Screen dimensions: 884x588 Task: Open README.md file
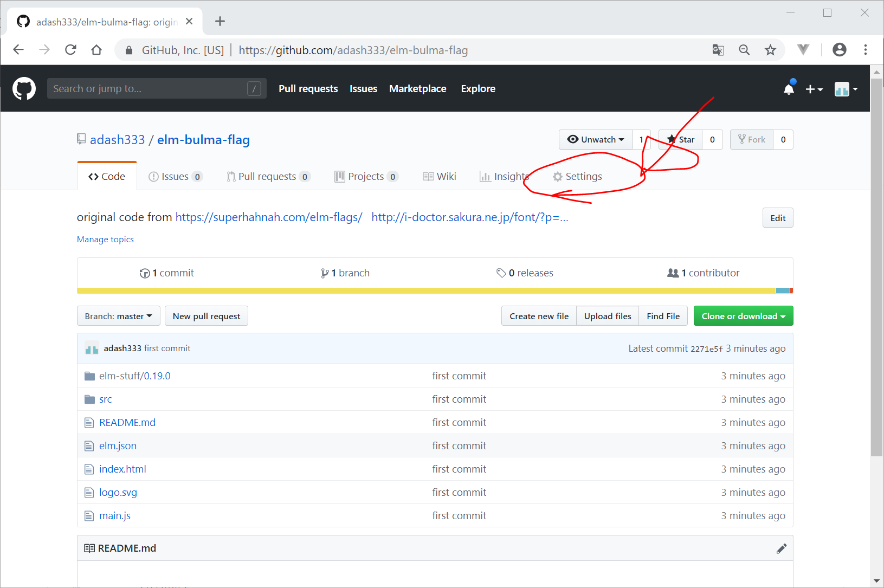click(x=127, y=423)
